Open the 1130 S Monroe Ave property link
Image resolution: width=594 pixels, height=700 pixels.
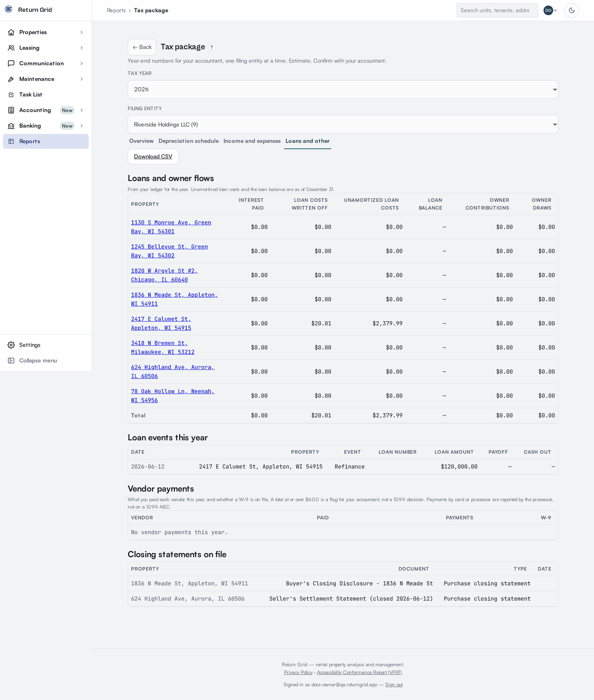pos(171,227)
